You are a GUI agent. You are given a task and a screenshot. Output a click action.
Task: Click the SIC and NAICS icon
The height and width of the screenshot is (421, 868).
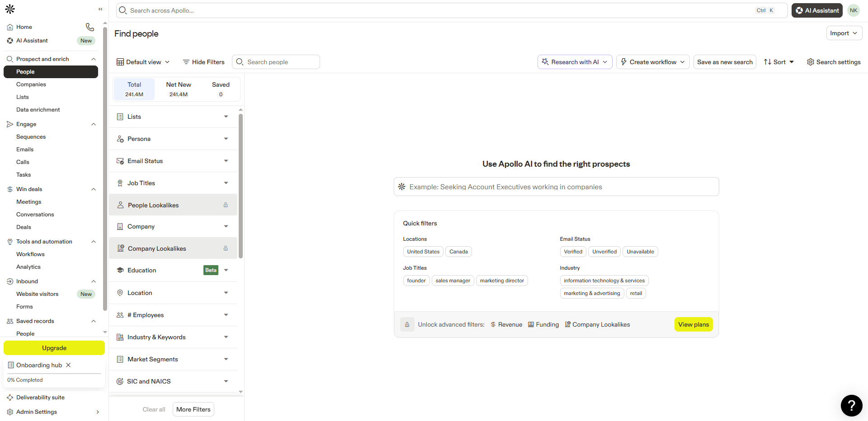click(x=120, y=381)
